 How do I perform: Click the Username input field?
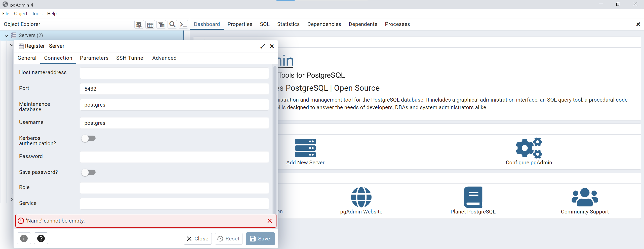pyautogui.click(x=174, y=123)
